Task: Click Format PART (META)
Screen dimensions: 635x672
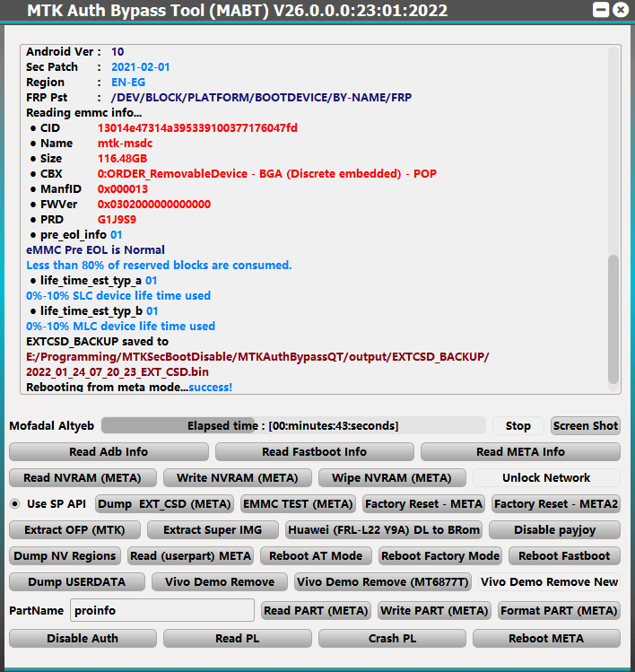Action: coord(559,611)
